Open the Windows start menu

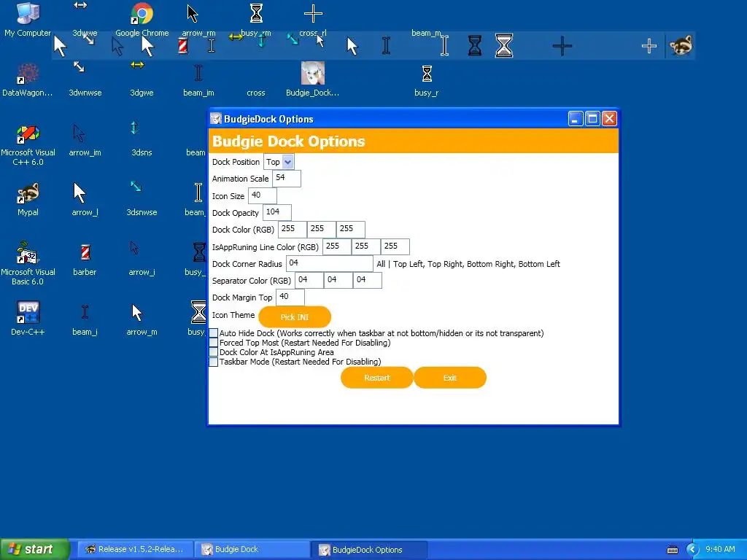tap(35, 550)
